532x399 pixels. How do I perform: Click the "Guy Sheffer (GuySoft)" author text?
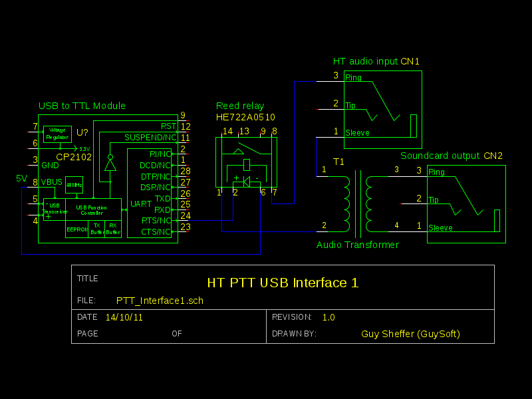pyautogui.click(x=410, y=334)
